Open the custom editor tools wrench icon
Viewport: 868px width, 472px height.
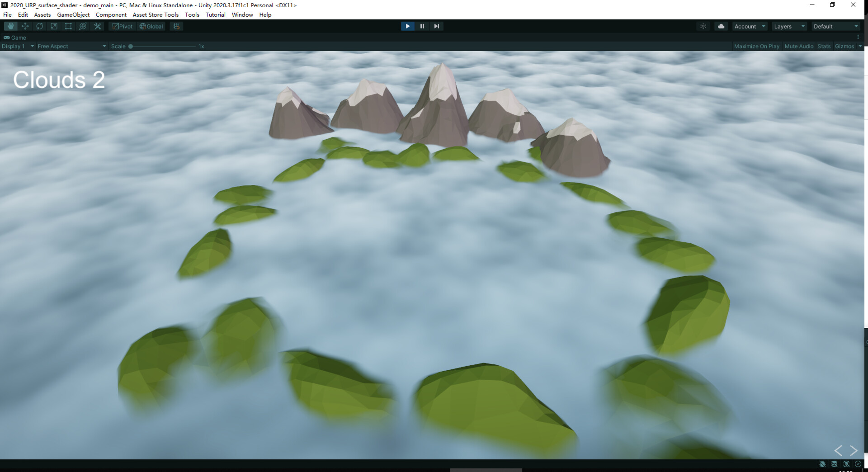click(97, 26)
